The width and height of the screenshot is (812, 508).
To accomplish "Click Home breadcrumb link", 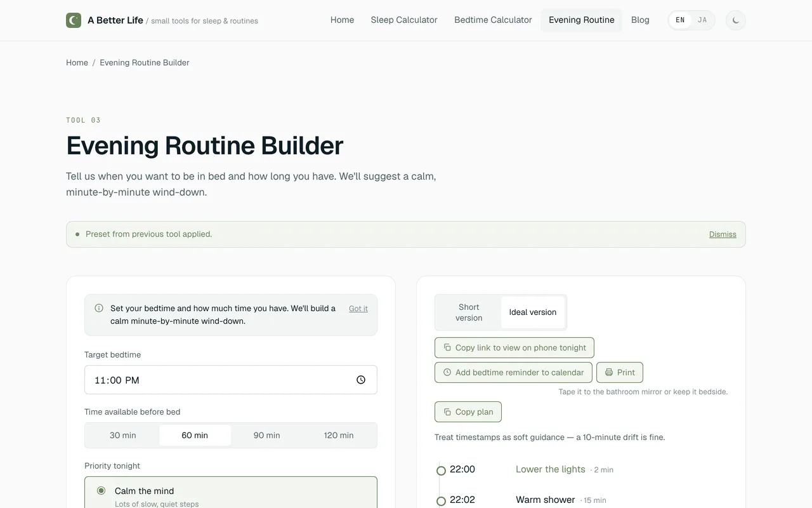I will (x=77, y=62).
